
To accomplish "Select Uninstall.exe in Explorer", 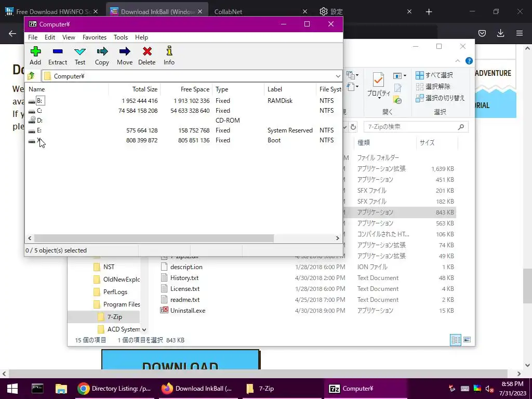I will (188, 311).
